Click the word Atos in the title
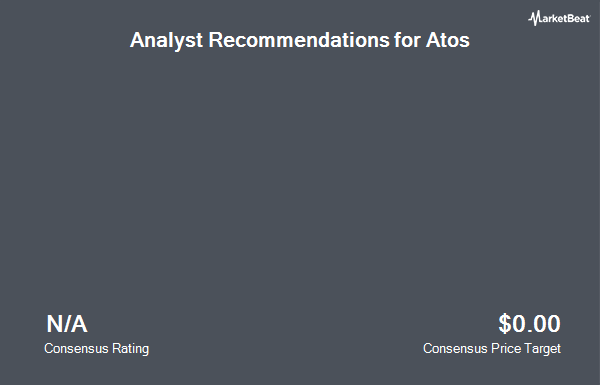600x385 pixels. pos(448,40)
